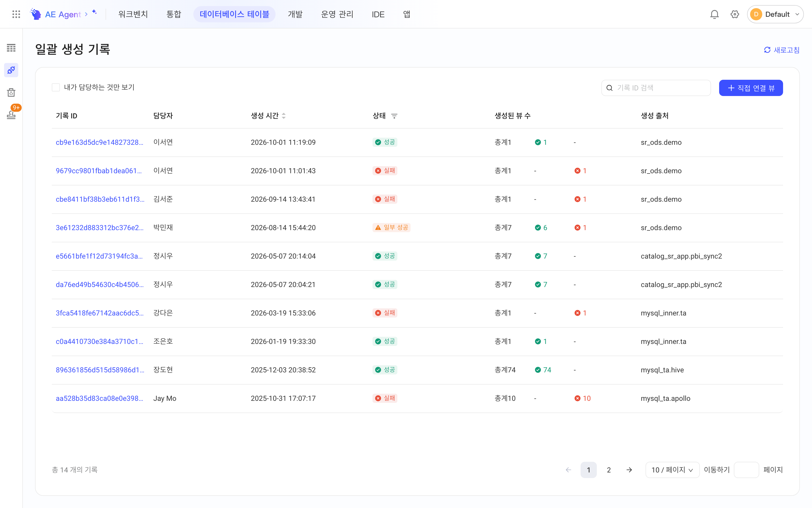Click the jump-to-page input box

click(x=746, y=470)
